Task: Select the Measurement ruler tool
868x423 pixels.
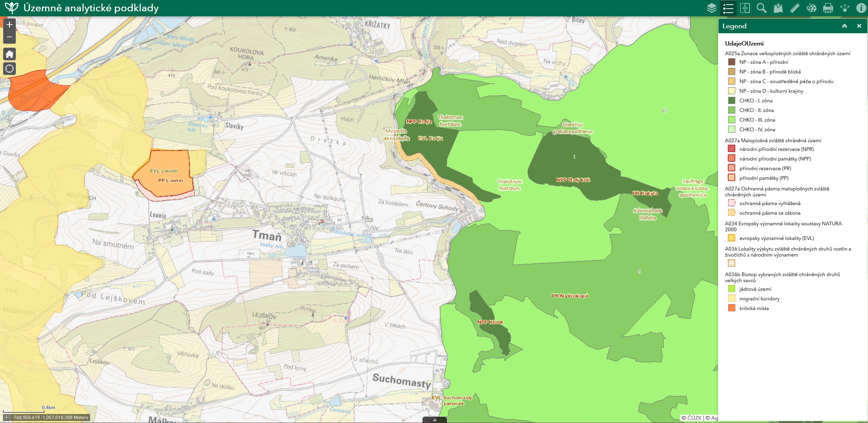Action: tap(795, 8)
